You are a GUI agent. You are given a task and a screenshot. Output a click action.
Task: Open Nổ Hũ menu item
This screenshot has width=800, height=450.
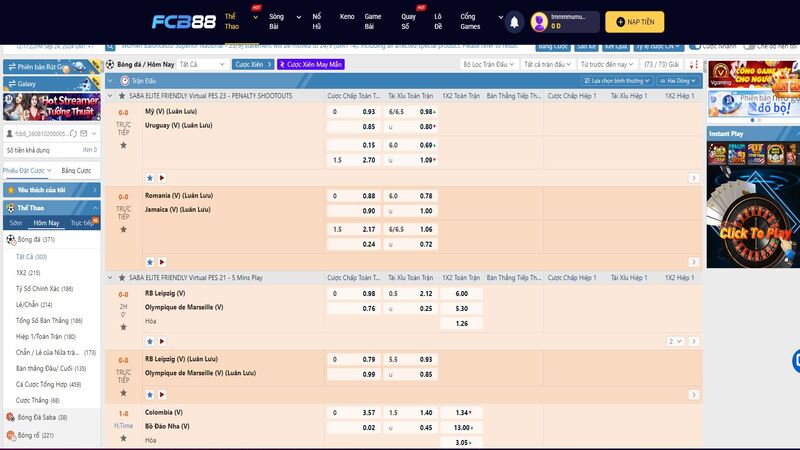317,21
